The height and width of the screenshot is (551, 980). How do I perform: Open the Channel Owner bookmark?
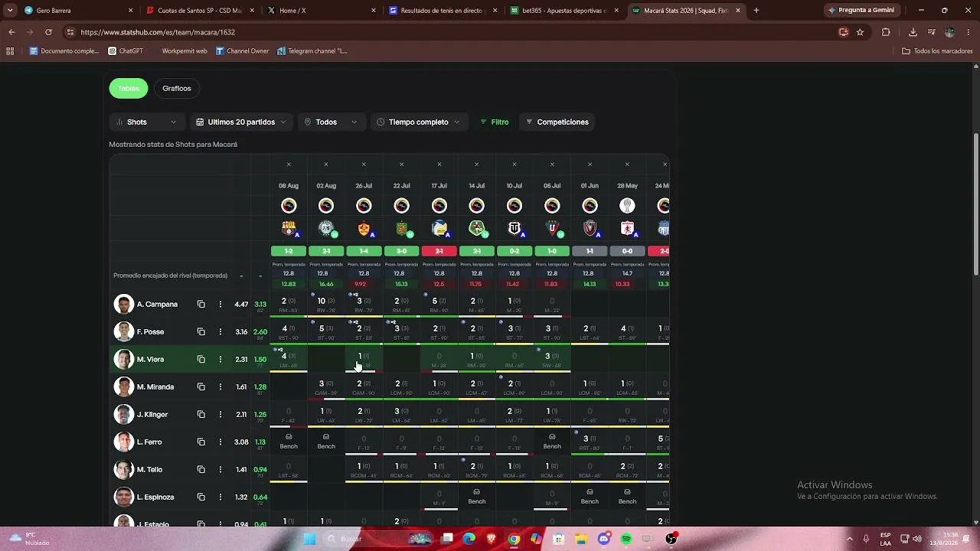[242, 51]
